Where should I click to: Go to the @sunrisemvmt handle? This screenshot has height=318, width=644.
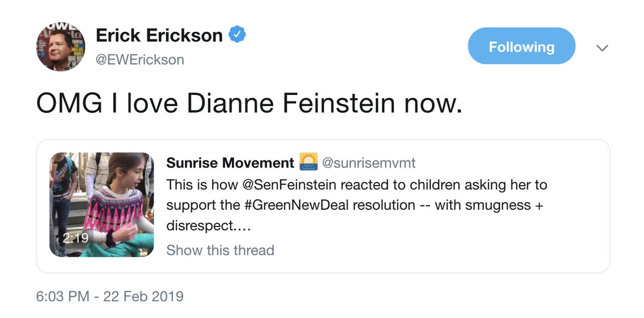pos(369,163)
